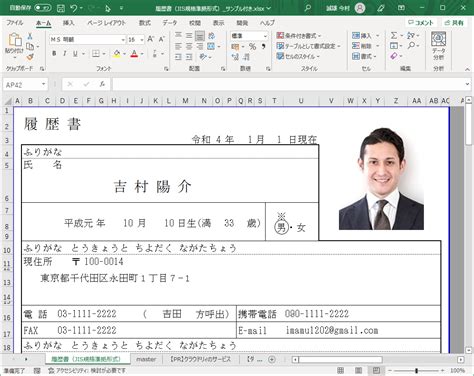474x376 pixels.
Task: Toggle Bold formatting
Action: (54, 53)
